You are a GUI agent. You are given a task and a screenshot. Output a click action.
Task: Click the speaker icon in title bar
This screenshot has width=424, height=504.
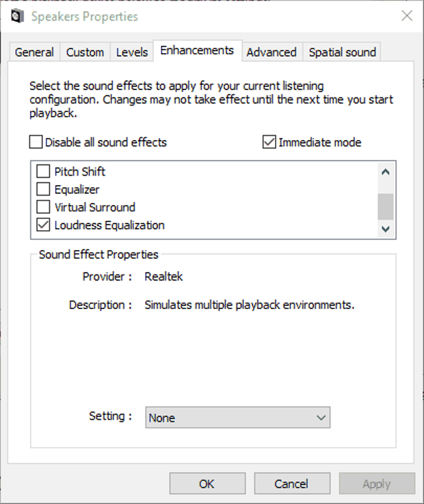click(17, 16)
